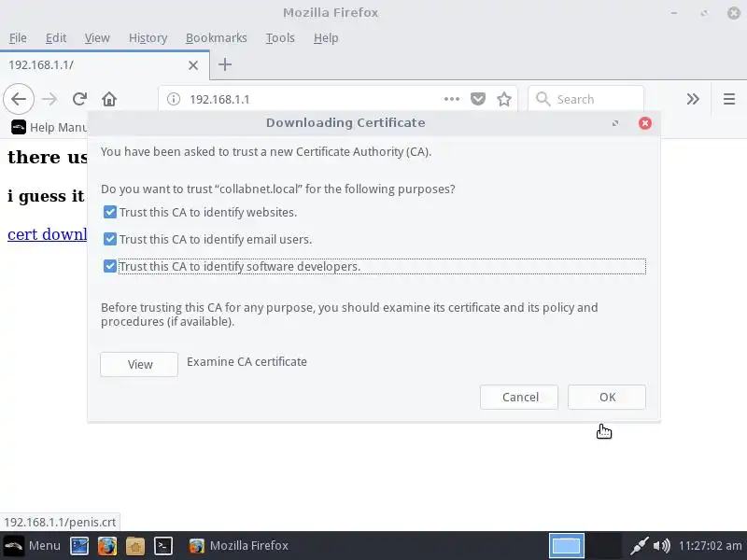The width and height of the screenshot is (747, 560).
Task: Toggle trust CA to identify email users
Action: point(109,239)
